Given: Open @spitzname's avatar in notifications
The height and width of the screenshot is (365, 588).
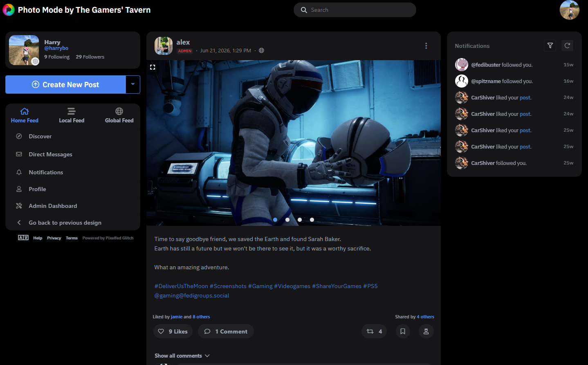Looking at the screenshot, I should click(462, 81).
